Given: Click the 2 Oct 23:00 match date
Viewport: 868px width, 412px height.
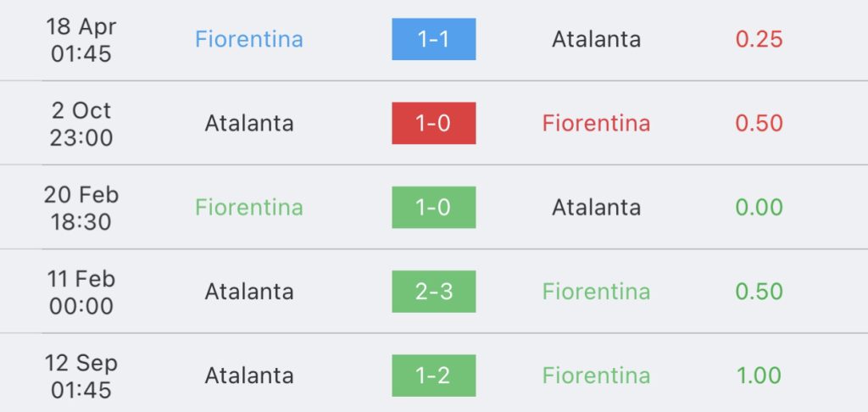Looking at the screenshot, I should click(81, 123).
